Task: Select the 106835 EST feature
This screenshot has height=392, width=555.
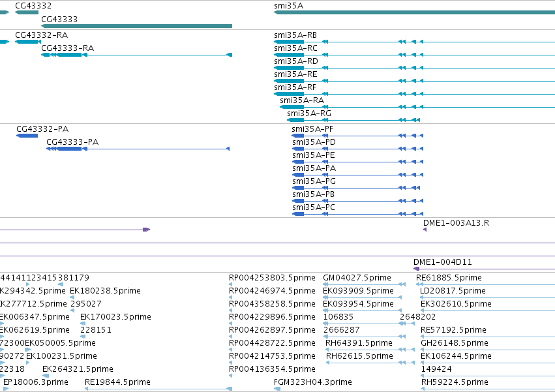Action: coord(338,317)
